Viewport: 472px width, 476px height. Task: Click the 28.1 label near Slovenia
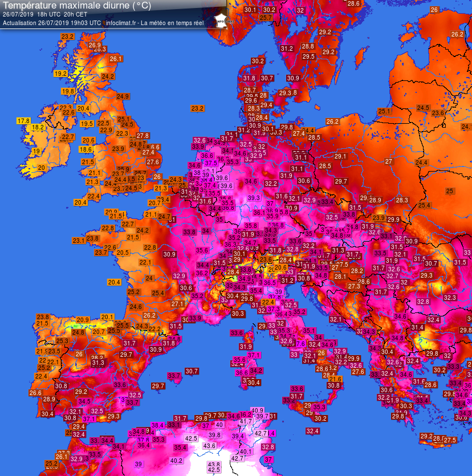[x=340, y=276]
